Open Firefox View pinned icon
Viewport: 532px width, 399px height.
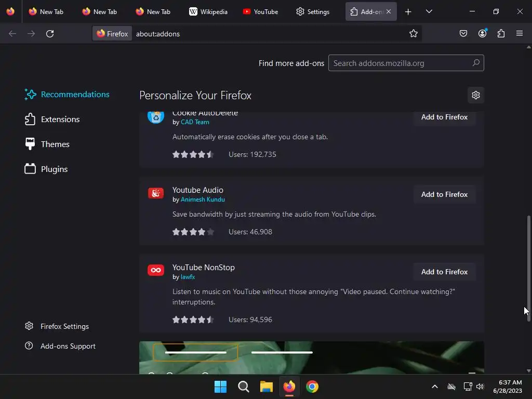10,11
